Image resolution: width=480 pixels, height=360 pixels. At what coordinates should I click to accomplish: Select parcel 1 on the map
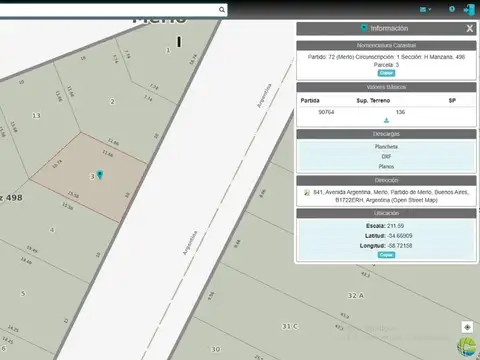click(x=168, y=50)
